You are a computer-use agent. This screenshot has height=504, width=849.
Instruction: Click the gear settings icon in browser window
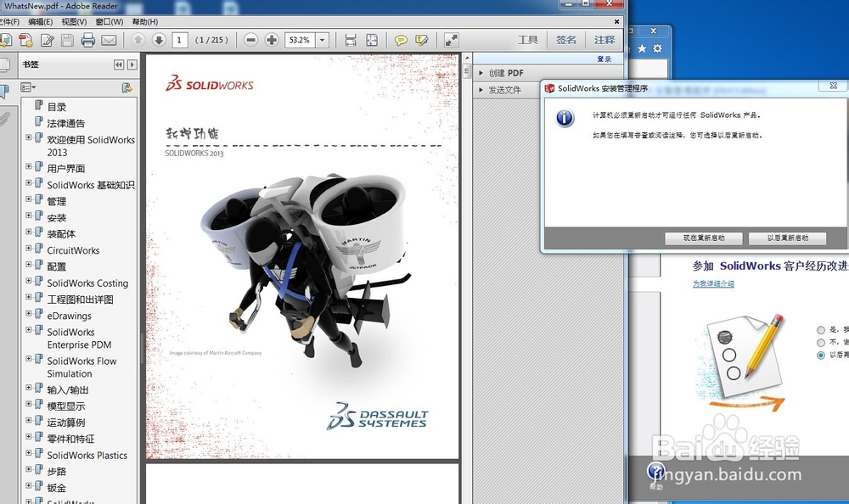coord(657,48)
